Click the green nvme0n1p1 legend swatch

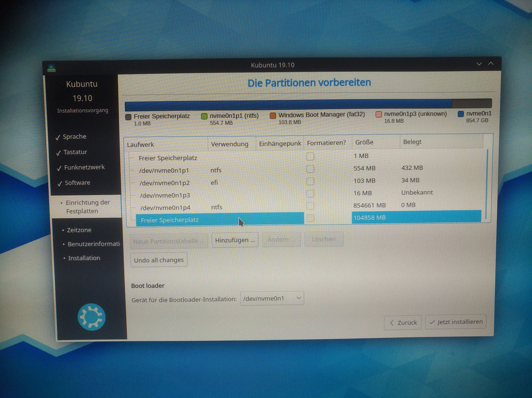click(204, 116)
